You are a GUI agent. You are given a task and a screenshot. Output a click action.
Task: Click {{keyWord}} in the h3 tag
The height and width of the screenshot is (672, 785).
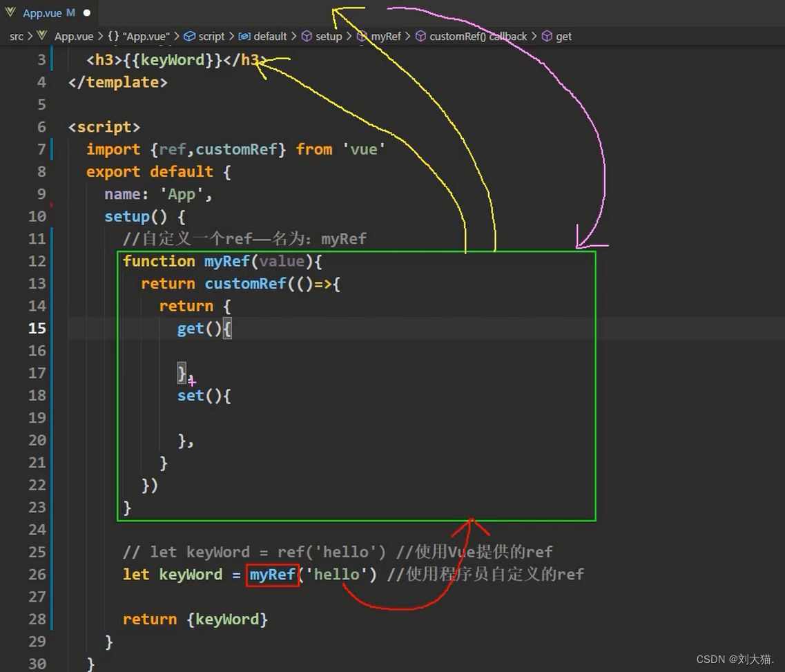173,60
